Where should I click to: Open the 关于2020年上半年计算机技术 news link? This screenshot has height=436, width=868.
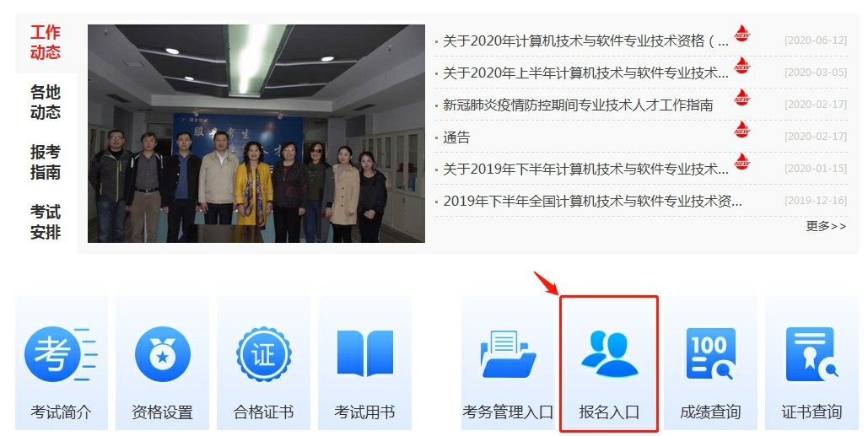585,73
